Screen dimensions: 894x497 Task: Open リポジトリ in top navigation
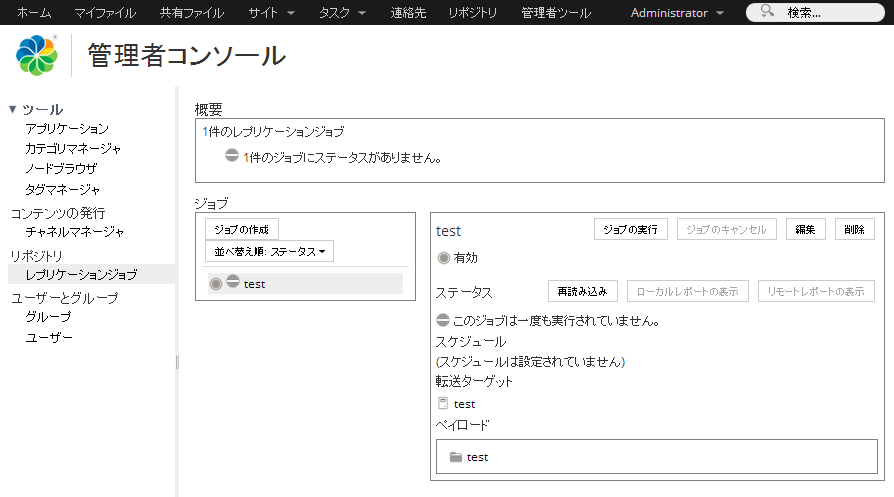tap(473, 13)
